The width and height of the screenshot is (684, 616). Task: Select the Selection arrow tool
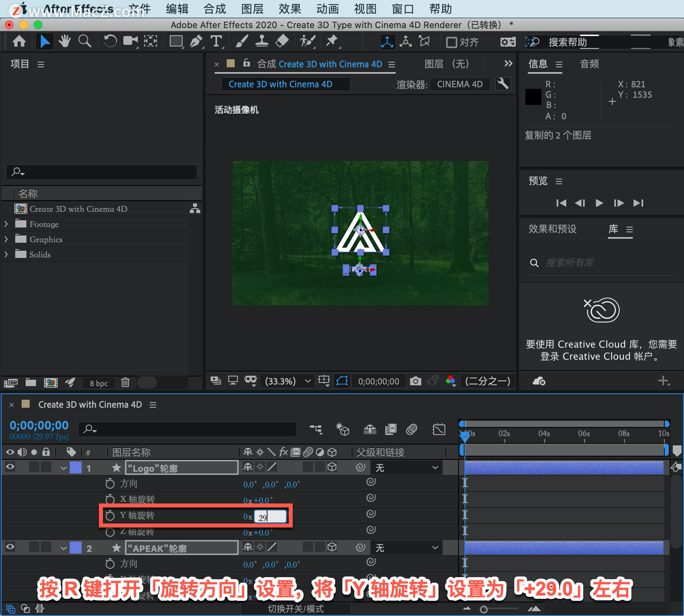[45, 41]
